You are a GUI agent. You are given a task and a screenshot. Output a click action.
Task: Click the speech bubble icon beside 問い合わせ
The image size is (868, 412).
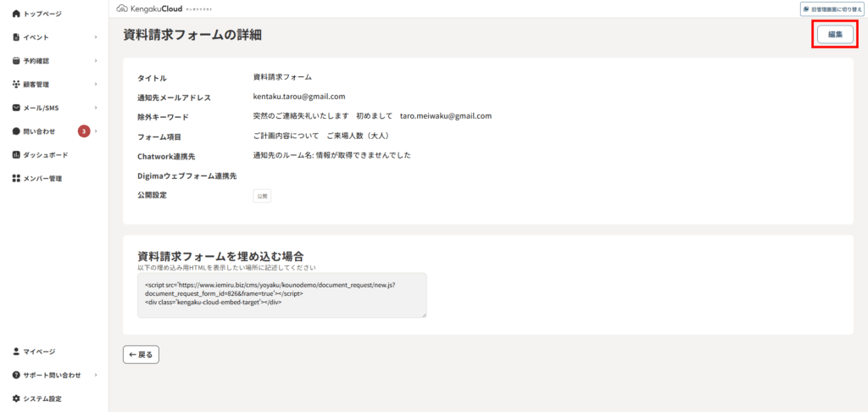[16, 131]
